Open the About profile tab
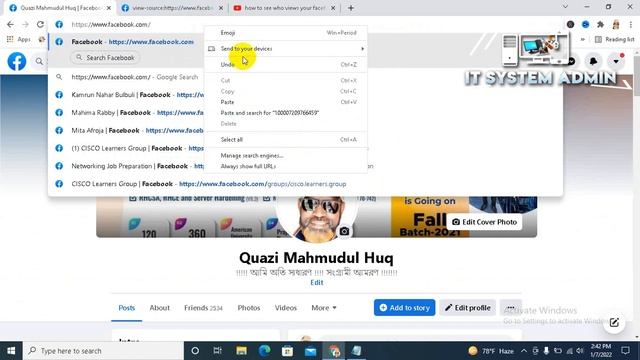Screen dimensions: 640x360 pyautogui.click(x=159, y=308)
